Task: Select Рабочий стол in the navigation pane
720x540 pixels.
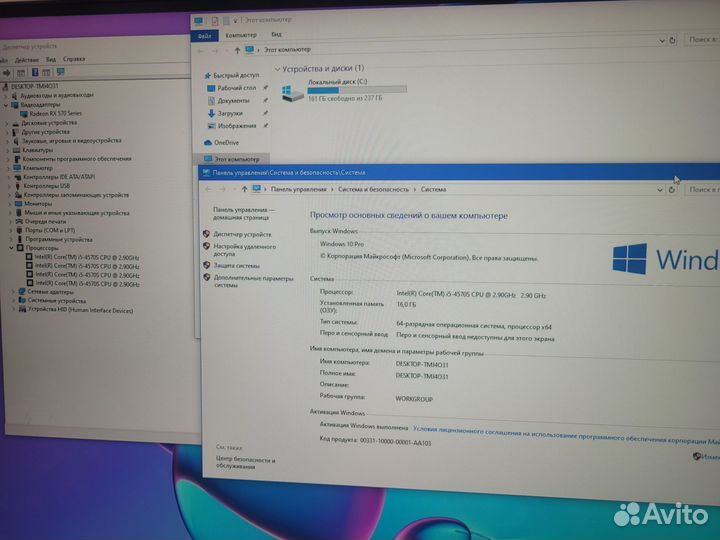Action: [x=237, y=88]
